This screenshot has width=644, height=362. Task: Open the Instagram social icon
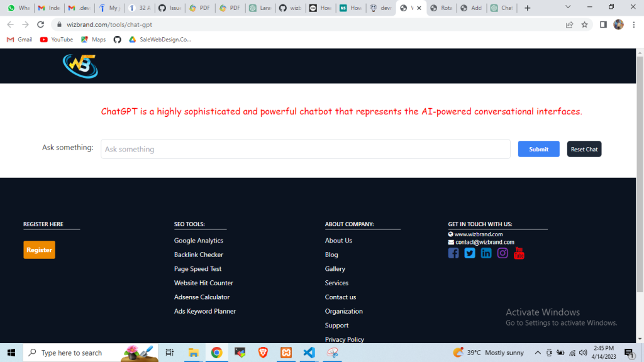tap(502, 253)
